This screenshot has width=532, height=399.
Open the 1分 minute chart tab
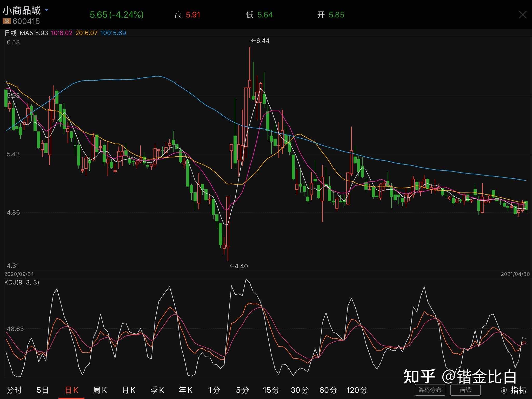214,390
